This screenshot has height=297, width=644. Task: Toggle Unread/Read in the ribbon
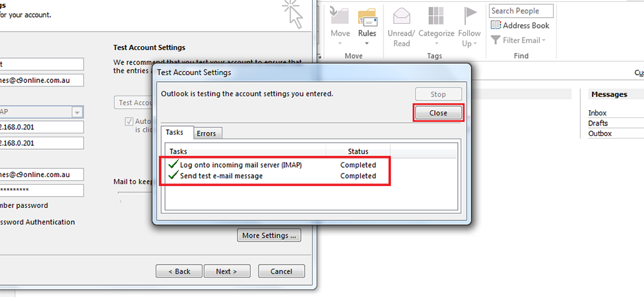click(x=401, y=27)
